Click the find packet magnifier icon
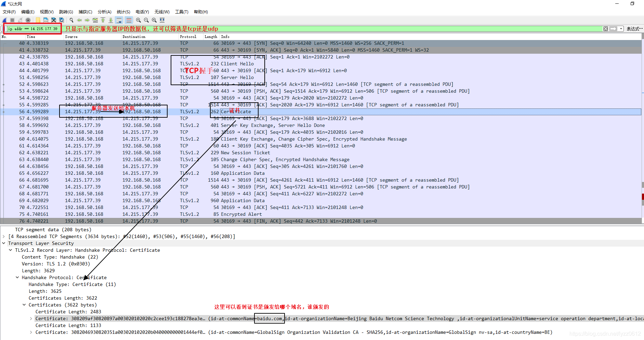This screenshot has height=340, width=644. [x=71, y=20]
